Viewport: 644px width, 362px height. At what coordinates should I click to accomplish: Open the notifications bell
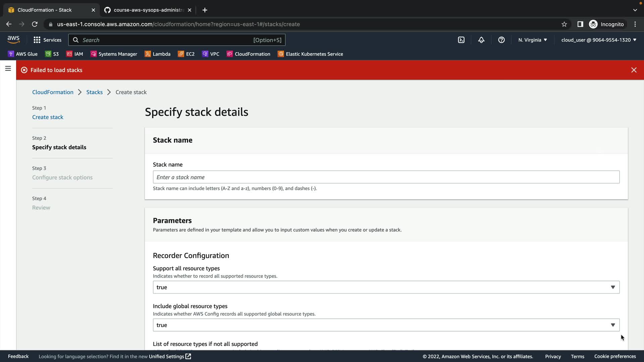click(481, 40)
